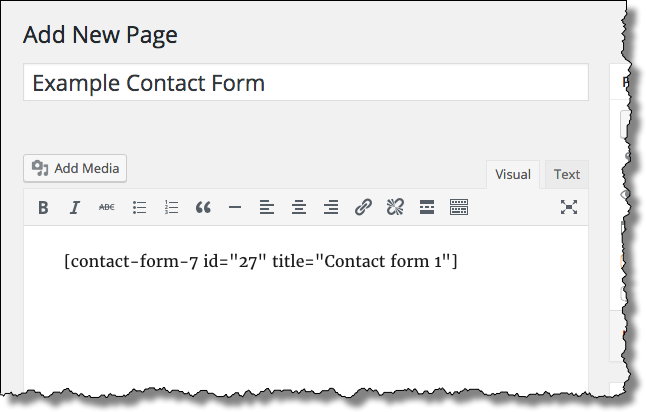This screenshot has width=646, height=412.
Task: Open distraction-free fullscreen writing mode
Action: click(x=569, y=207)
